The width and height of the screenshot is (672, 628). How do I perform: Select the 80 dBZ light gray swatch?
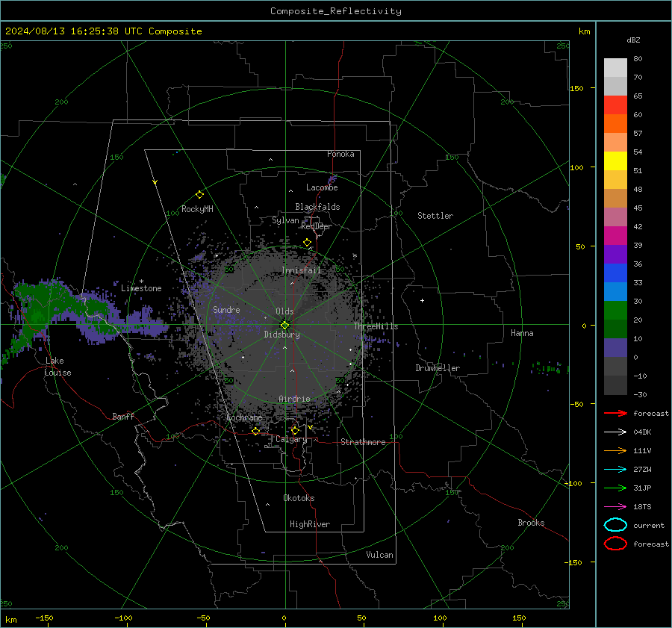615,67
